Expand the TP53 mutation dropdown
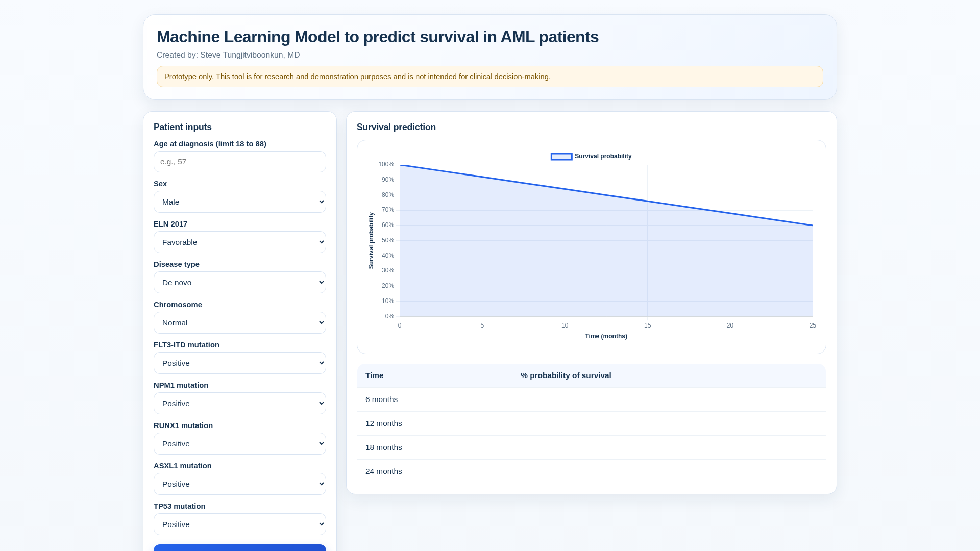The height and width of the screenshot is (551, 980). [240, 524]
